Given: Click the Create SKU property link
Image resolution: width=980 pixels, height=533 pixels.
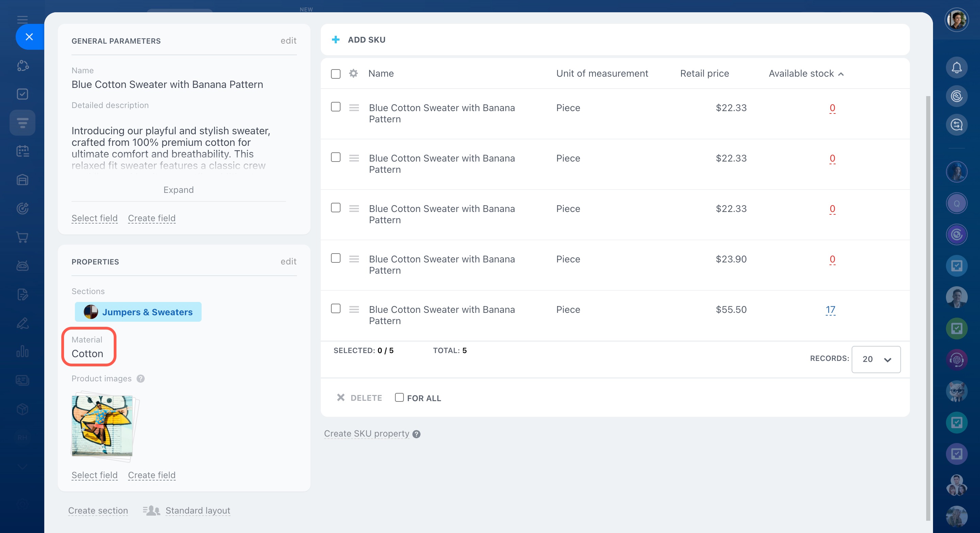Looking at the screenshot, I should (x=366, y=433).
